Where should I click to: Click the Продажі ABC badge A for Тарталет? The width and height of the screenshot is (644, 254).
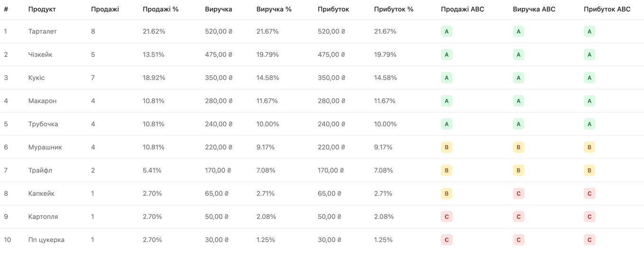pos(447,32)
